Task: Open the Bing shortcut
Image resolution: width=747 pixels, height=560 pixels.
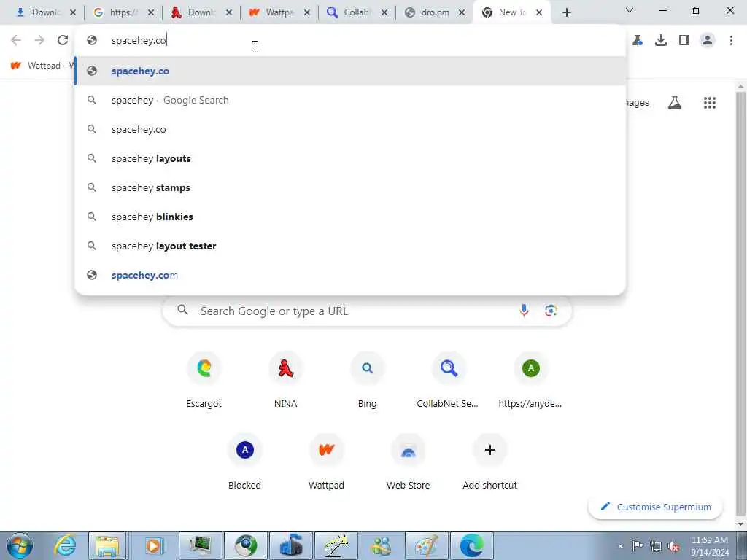Action: coord(367,381)
